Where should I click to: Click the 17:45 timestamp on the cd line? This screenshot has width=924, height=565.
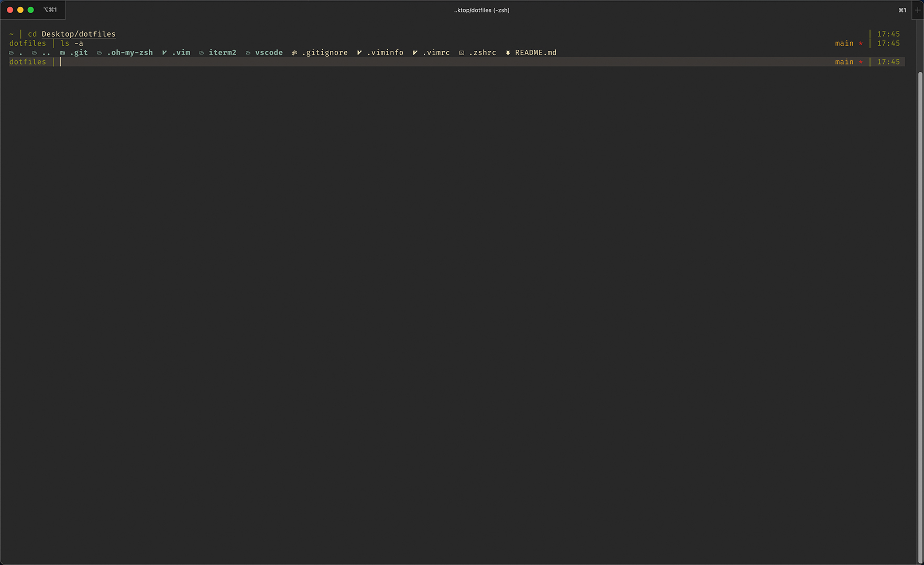pos(888,34)
